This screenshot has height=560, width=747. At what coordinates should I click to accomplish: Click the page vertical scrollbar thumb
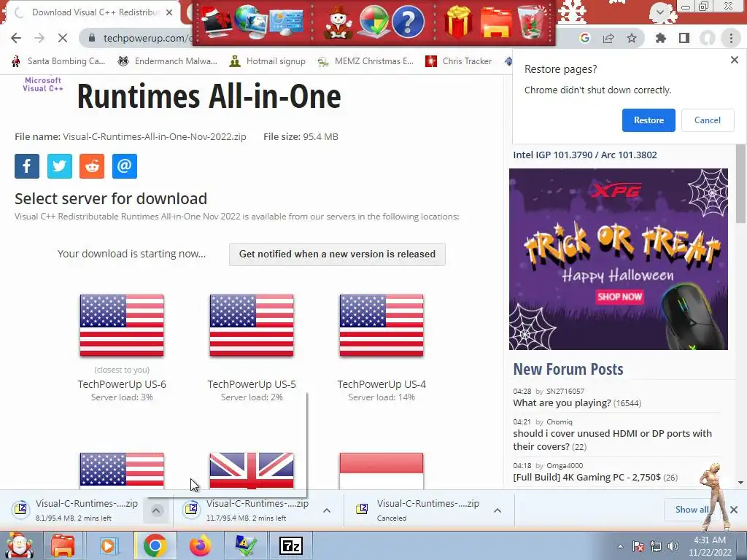click(x=740, y=183)
